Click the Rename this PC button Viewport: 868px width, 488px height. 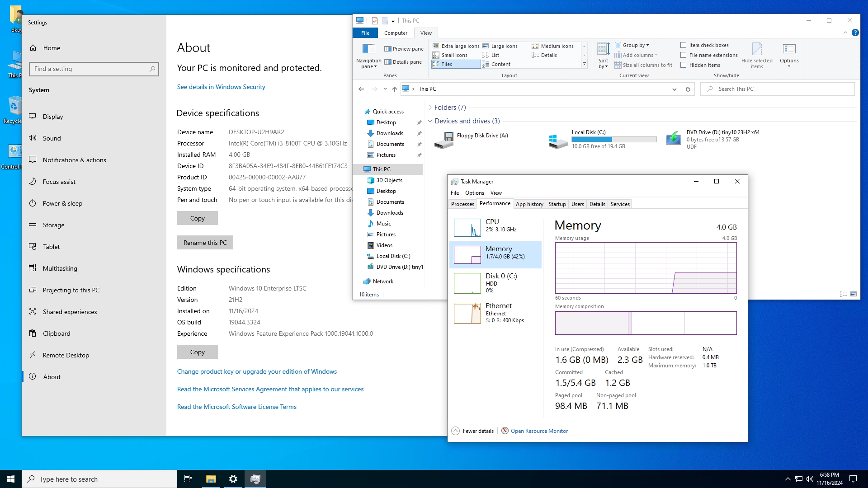click(x=205, y=243)
